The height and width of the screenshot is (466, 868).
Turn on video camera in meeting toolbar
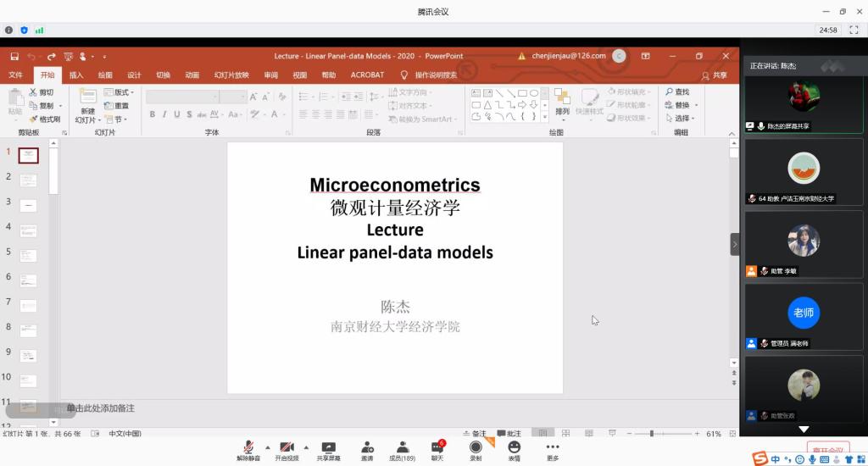pos(287,447)
